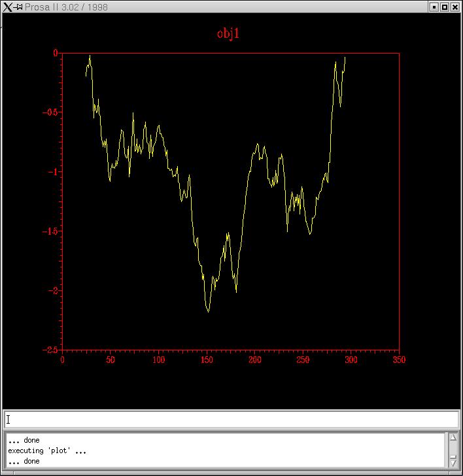This screenshot has width=463, height=476.
Task: Click the pin icon in title bar
Action: (19, 7)
